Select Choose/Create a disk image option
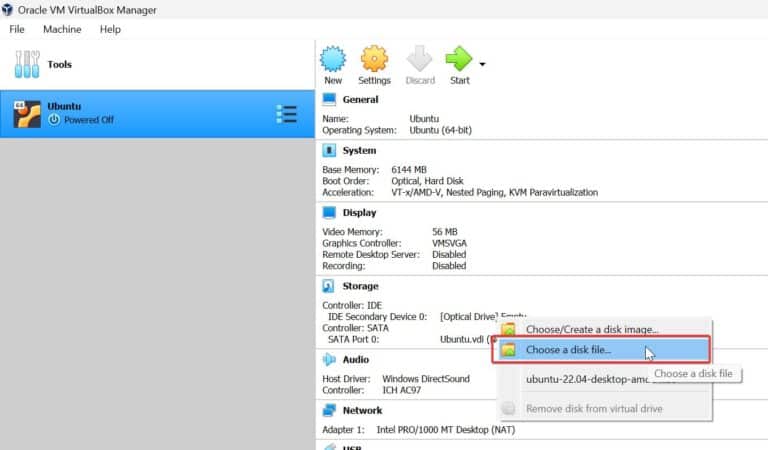The image size is (768, 450). pyautogui.click(x=592, y=329)
